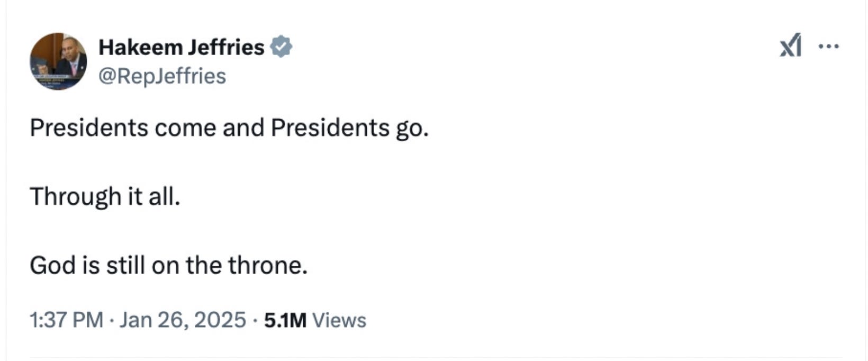Click the Hakeem Jeffries display name
The width and height of the screenshot is (868, 361).
point(182,48)
